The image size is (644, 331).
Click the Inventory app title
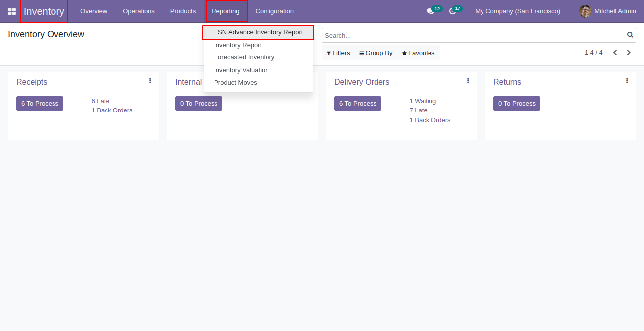tap(44, 11)
